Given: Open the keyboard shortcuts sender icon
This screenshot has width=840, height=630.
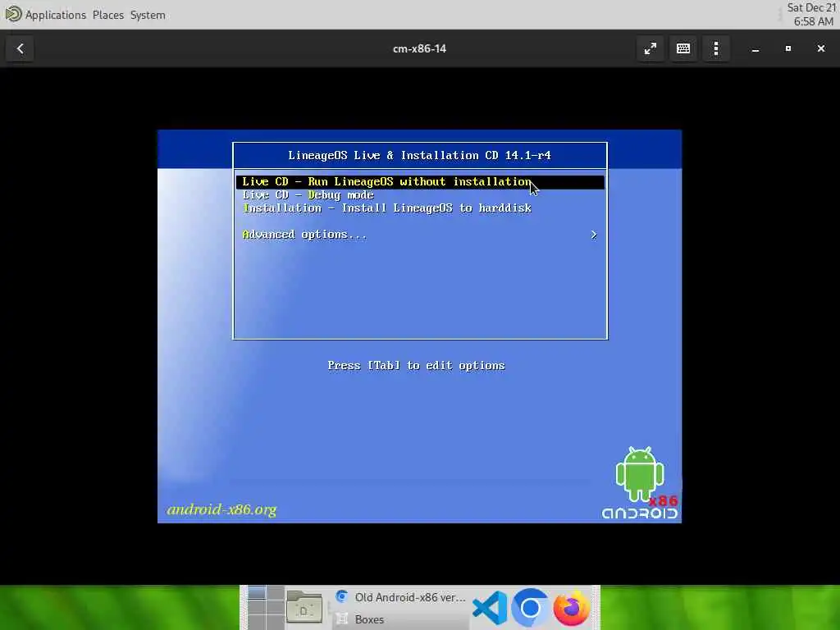Looking at the screenshot, I should click(x=683, y=48).
